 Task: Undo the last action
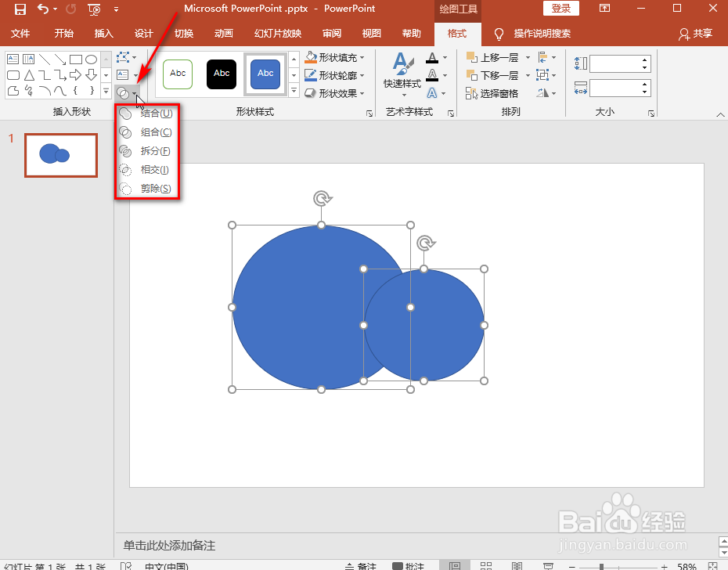point(43,9)
